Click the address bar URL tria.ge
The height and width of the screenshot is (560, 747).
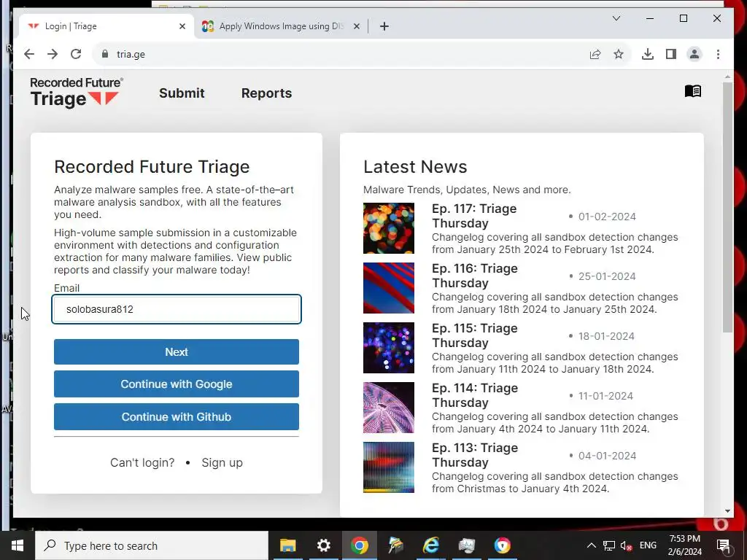click(131, 54)
